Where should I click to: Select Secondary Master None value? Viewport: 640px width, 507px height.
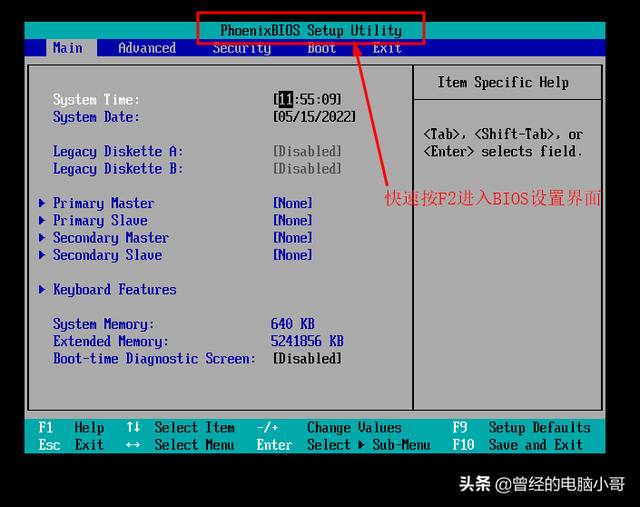coord(293,238)
